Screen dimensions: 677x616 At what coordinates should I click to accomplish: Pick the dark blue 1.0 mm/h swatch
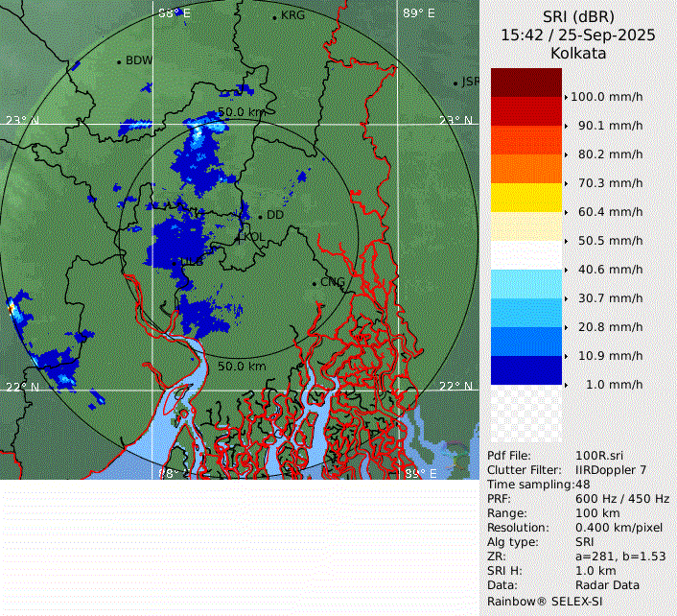(x=525, y=370)
